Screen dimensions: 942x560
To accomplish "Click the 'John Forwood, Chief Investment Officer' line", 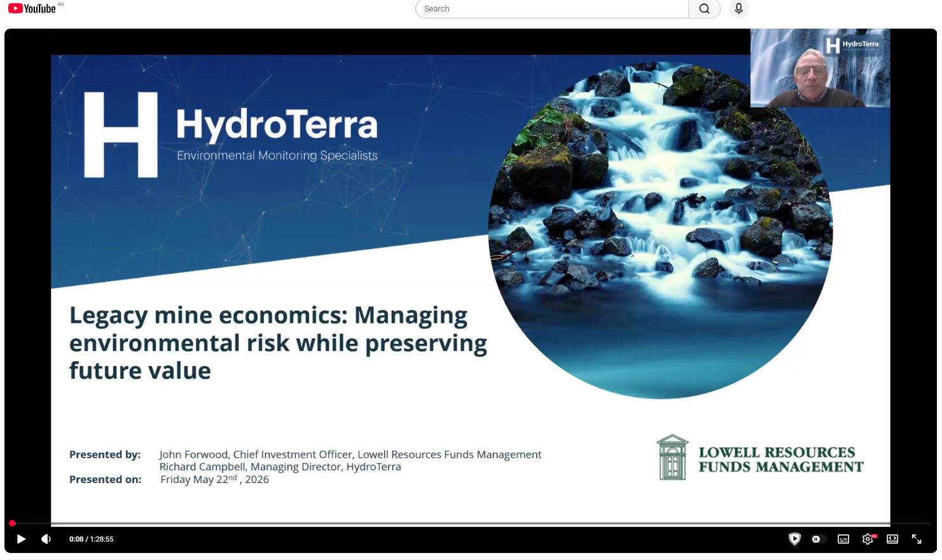I will (350, 454).
